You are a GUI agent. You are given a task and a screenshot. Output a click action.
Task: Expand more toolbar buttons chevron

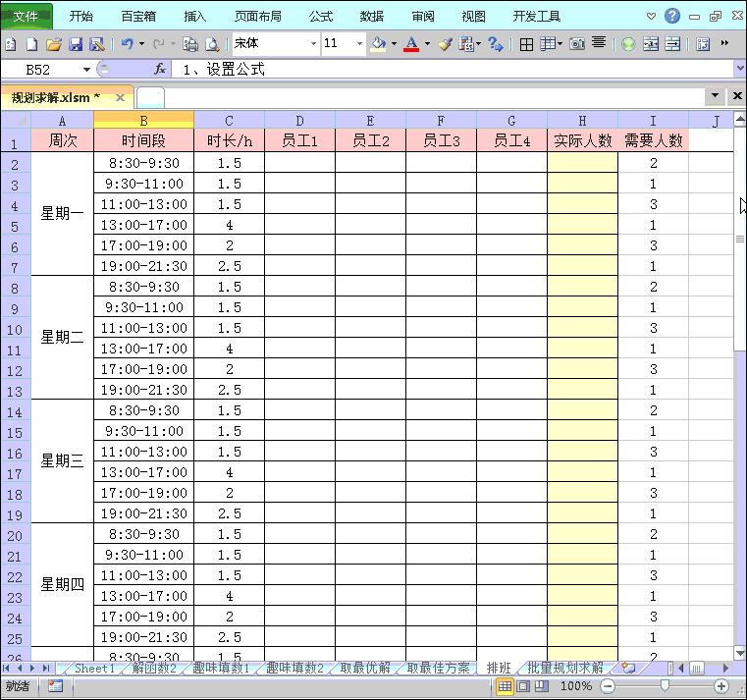click(724, 43)
